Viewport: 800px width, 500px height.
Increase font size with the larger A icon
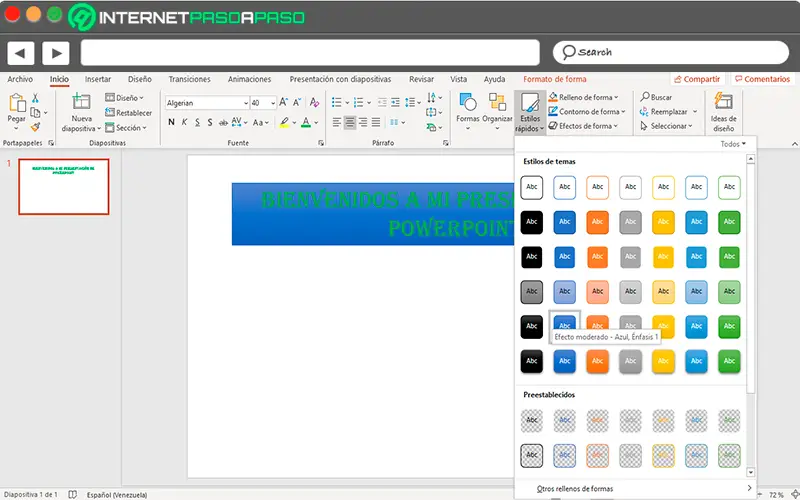coord(284,103)
